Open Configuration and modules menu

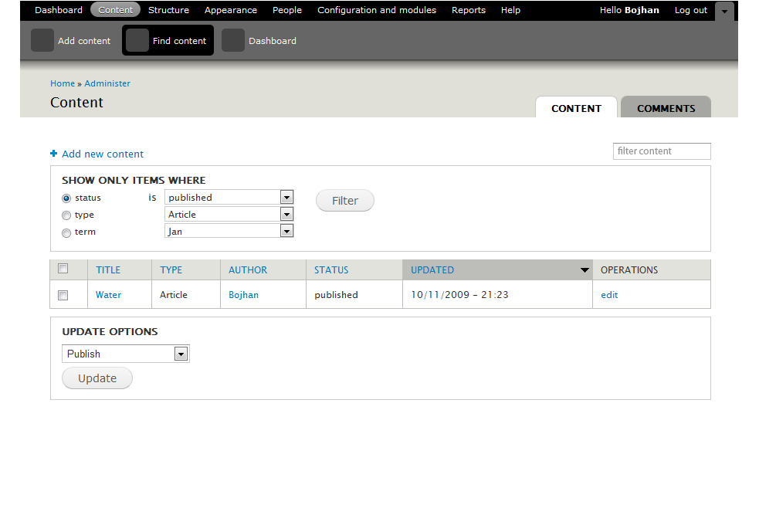pyautogui.click(x=377, y=10)
